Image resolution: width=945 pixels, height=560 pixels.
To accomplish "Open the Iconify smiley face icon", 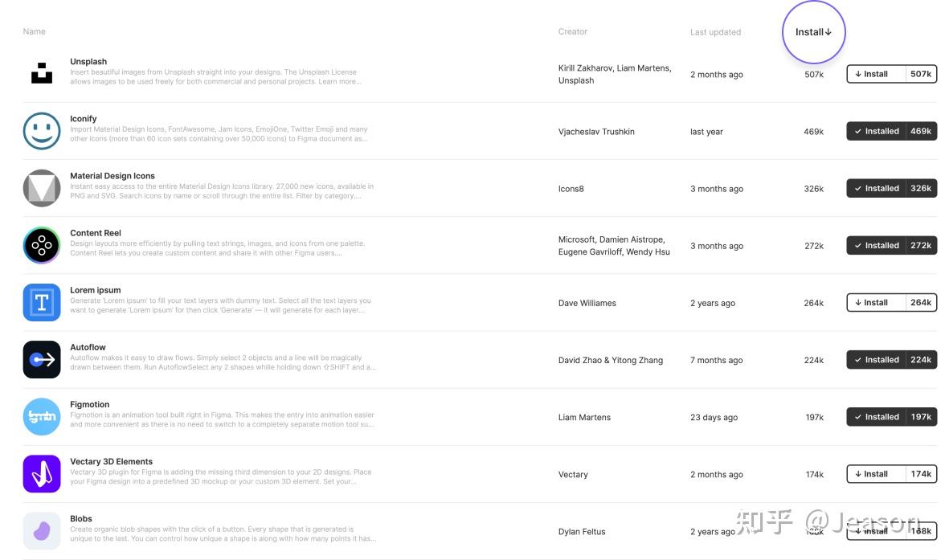I will click(x=42, y=131).
